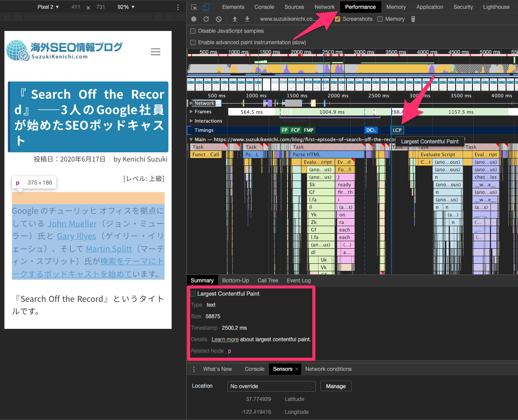Click the device width field showing 411
518x420 pixels.
[76, 7]
